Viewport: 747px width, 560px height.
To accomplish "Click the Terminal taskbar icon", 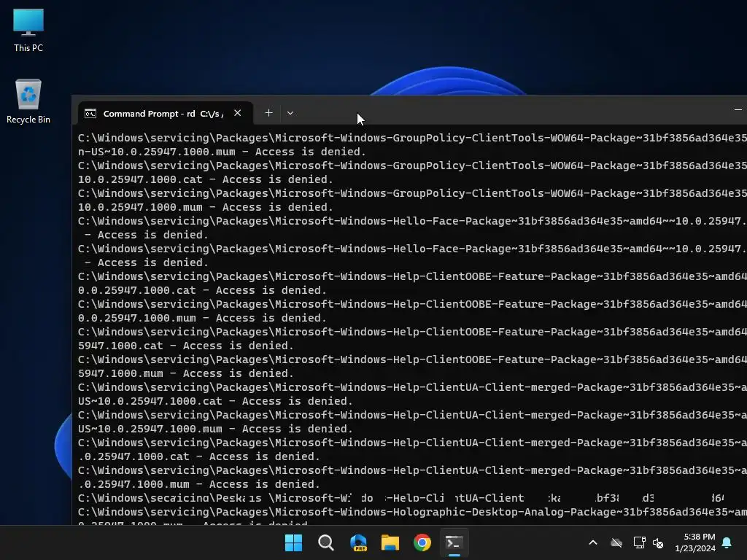I will 454,542.
